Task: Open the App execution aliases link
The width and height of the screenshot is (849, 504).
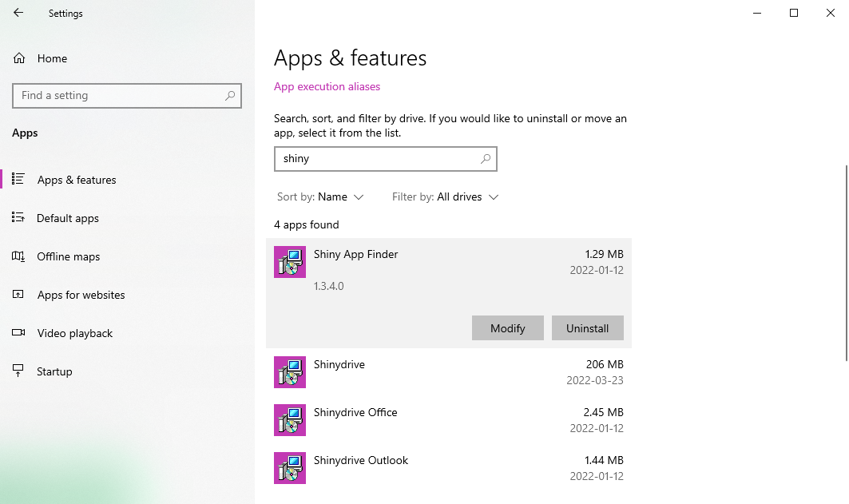Action: (x=327, y=86)
